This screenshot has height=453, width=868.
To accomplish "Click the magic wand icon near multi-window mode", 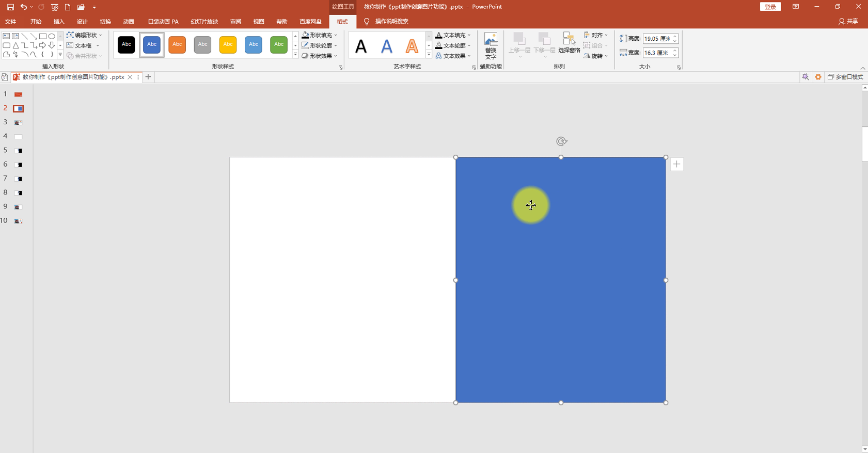I will pos(806,77).
